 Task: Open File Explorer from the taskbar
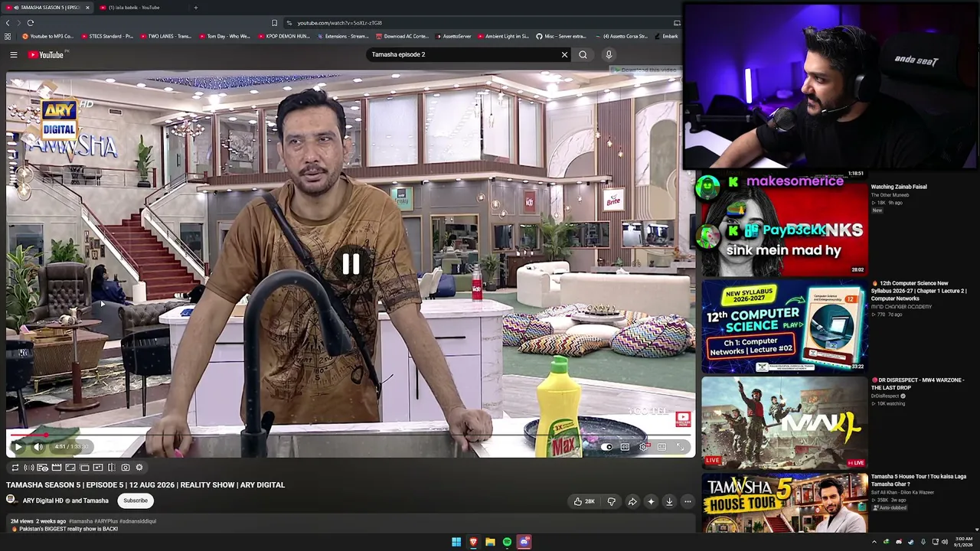tap(490, 542)
